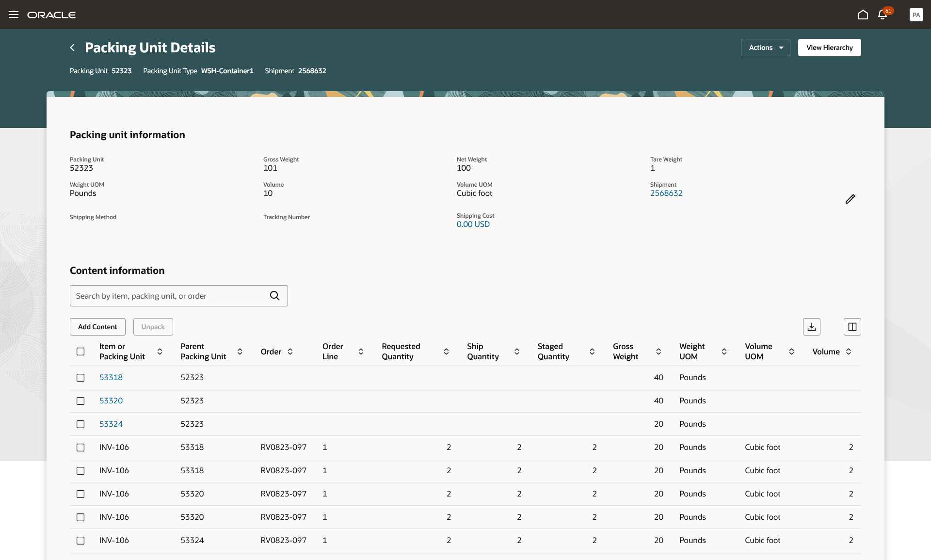
Task: Click the content search input field
Action: [x=170, y=296]
